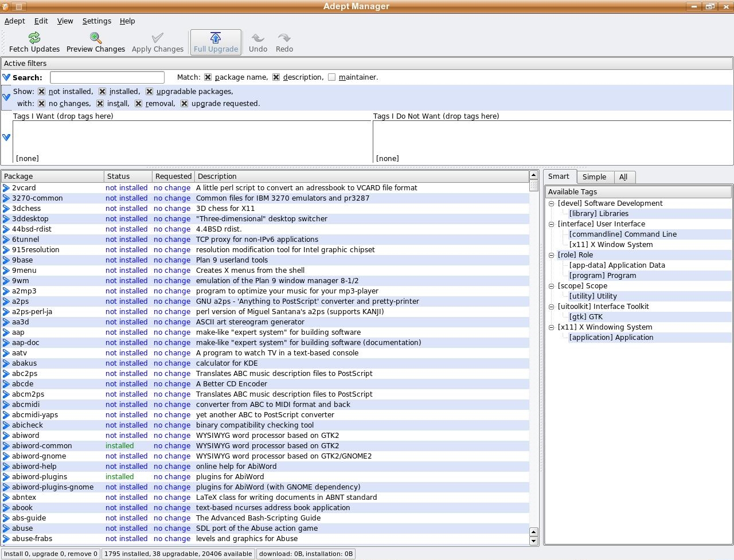Screen dimensions: 734x560
Task: Click the arrow icon beside abntex
Action: pos(6,498)
